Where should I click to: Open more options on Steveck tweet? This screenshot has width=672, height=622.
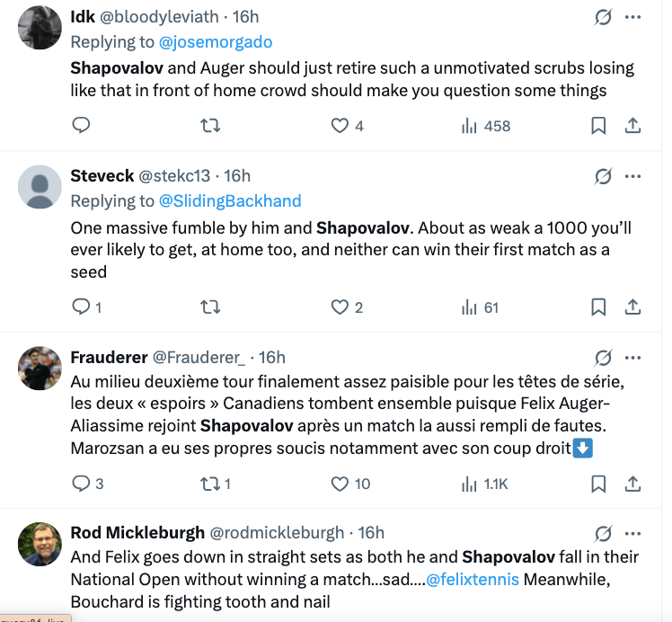[x=632, y=175]
